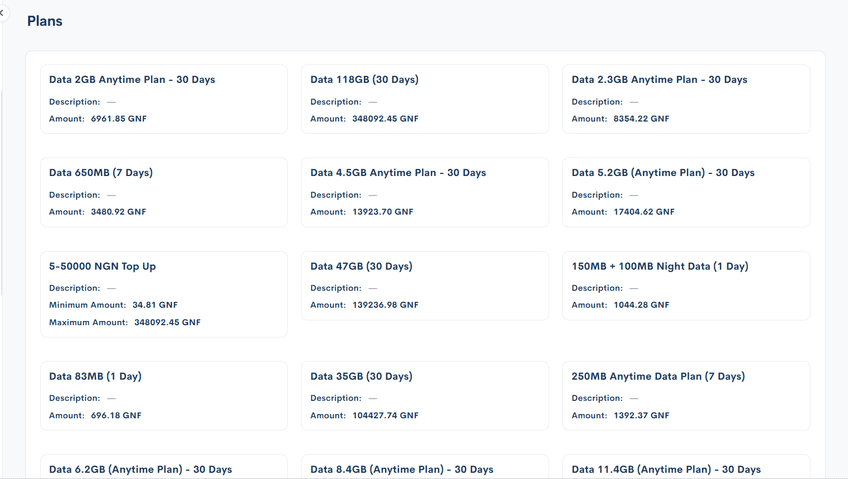Select 5-50000 NGN Top Up plan title
Image resolution: width=848 pixels, height=479 pixels.
(102, 266)
